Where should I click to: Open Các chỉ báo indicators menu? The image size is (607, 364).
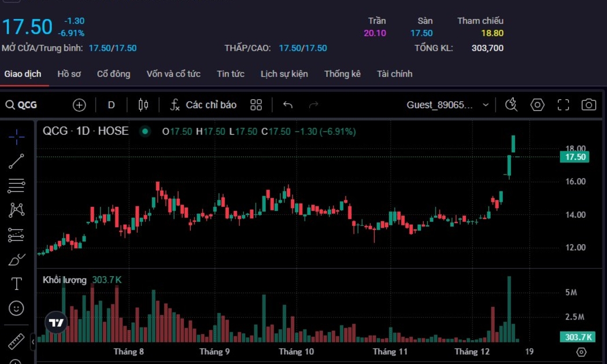[x=203, y=105]
